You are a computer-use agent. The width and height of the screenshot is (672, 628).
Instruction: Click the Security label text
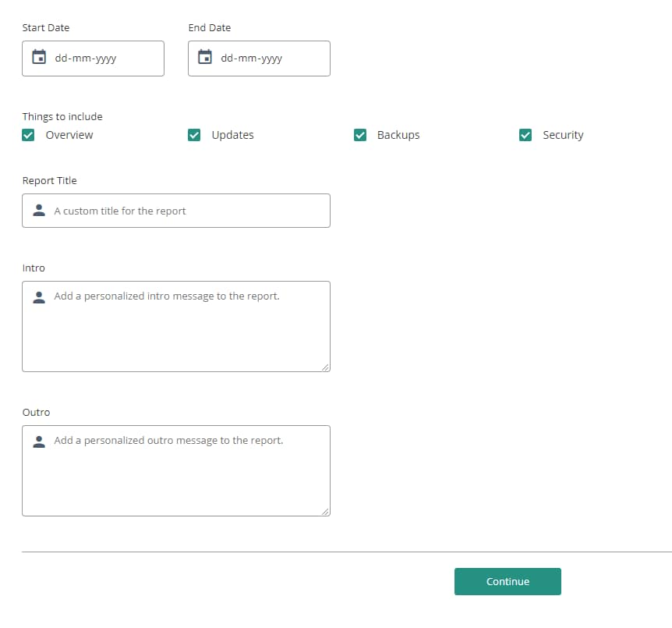pos(563,135)
